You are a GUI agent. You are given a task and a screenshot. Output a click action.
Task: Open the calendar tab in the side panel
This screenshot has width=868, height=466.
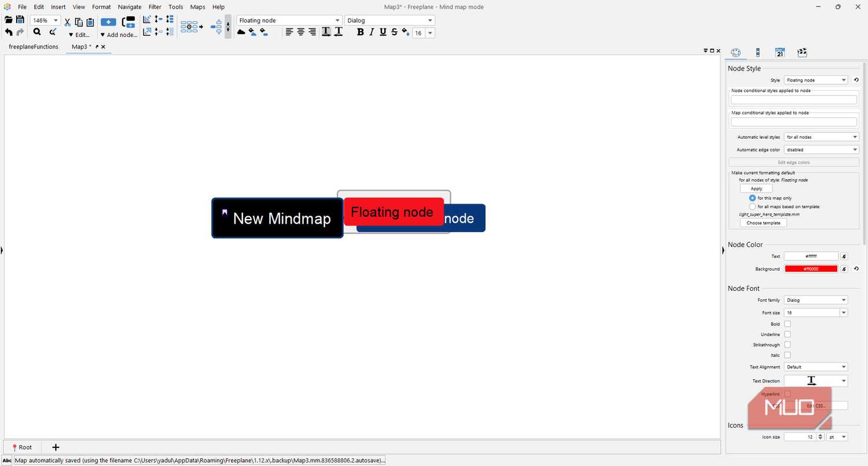(x=779, y=53)
